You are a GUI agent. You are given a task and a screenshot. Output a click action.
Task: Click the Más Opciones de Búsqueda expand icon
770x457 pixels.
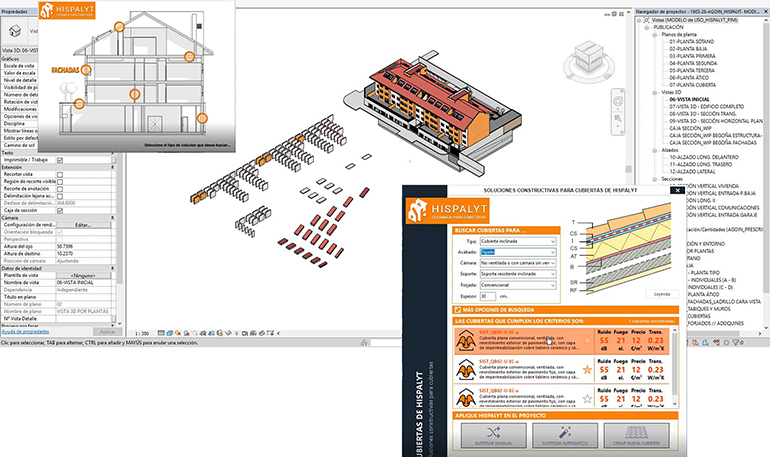457,310
